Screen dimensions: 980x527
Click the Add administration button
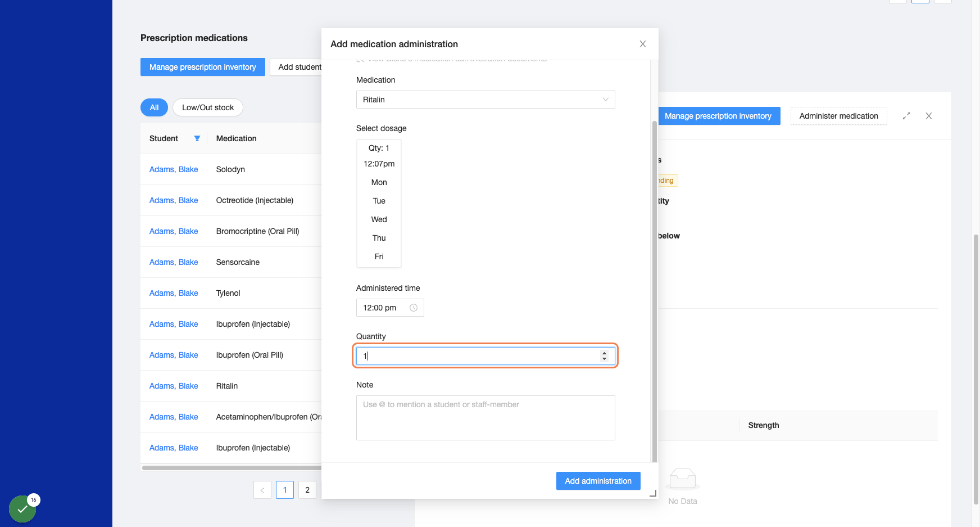point(598,481)
